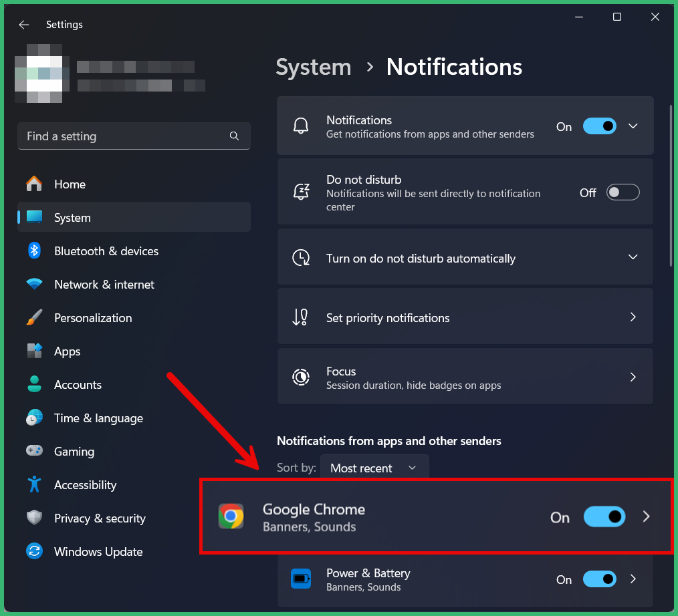Open Privacy & security settings
Image resolution: width=678 pixels, height=616 pixels.
[x=134, y=518]
